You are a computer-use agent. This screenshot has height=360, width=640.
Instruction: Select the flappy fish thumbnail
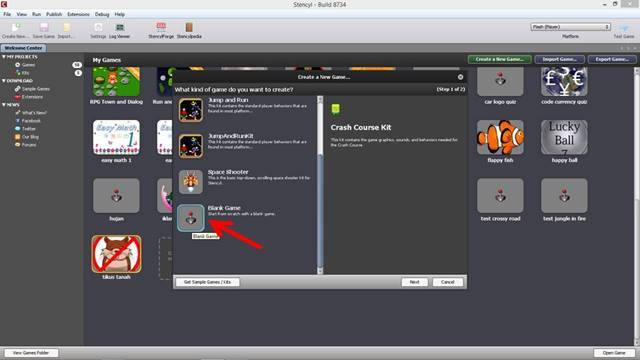pos(500,138)
